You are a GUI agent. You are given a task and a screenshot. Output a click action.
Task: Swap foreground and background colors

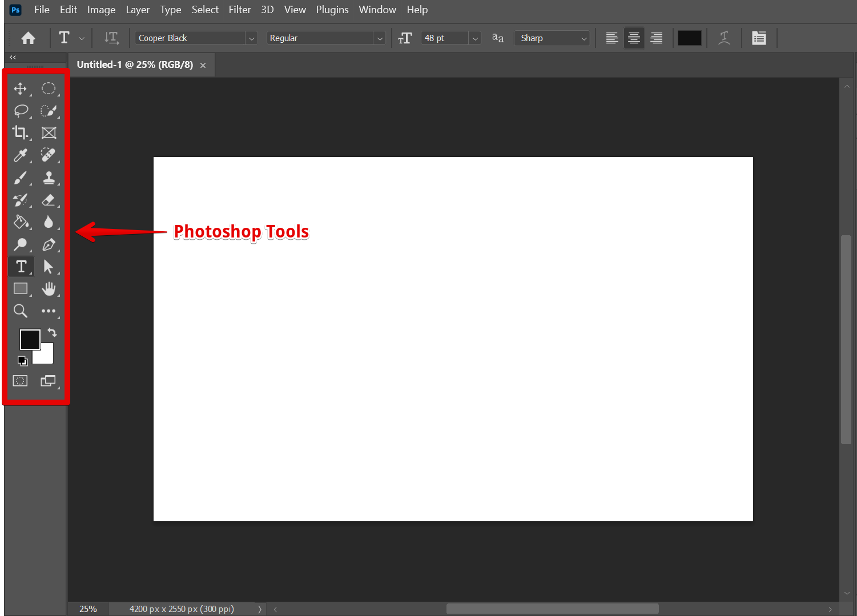pyautogui.click(x=52, y=332)
